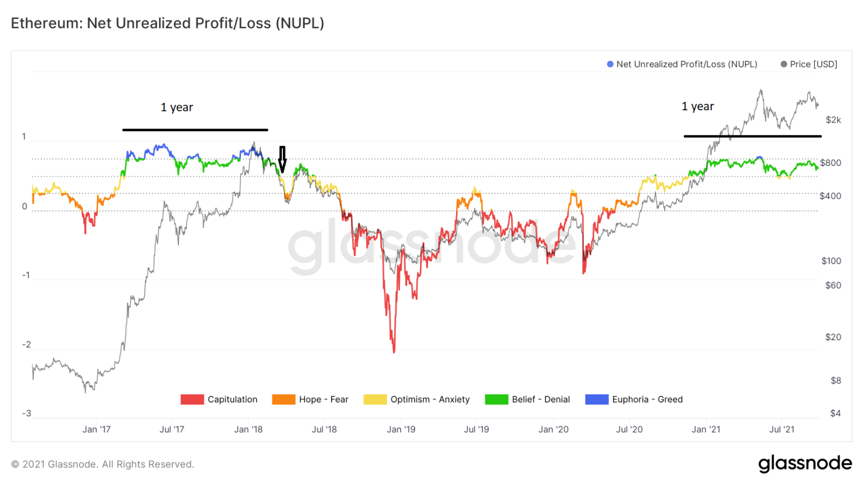Toggle the Net Unrealized Profit/Loss (NUPL) series

pyautogui.click(x=686, y=64)
